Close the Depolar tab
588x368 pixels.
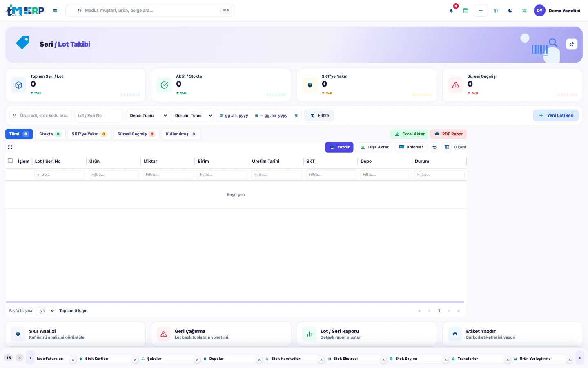(259, 360)
